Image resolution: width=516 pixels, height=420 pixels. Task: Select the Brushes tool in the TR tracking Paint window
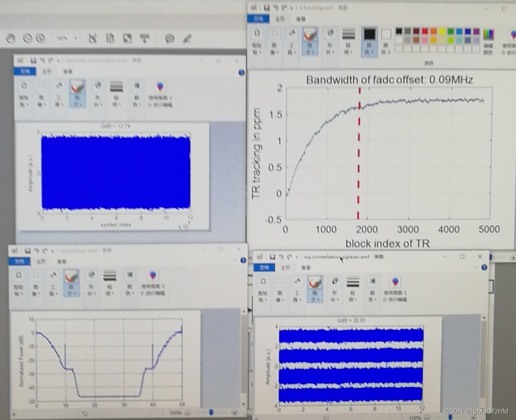310,41
